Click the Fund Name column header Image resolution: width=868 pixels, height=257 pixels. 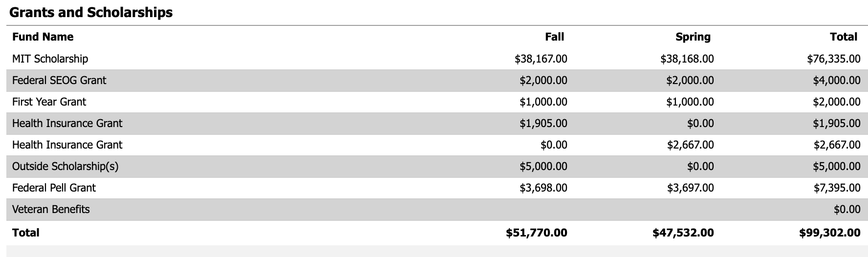(x=43, y=37)
